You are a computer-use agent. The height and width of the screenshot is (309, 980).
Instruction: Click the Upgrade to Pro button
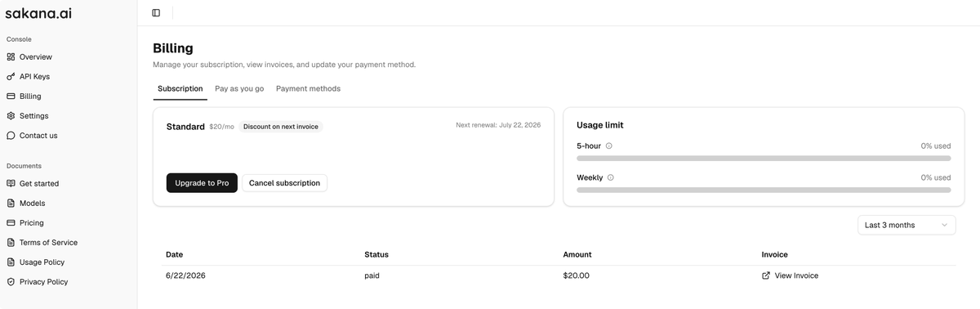click(x=202, y=183)
